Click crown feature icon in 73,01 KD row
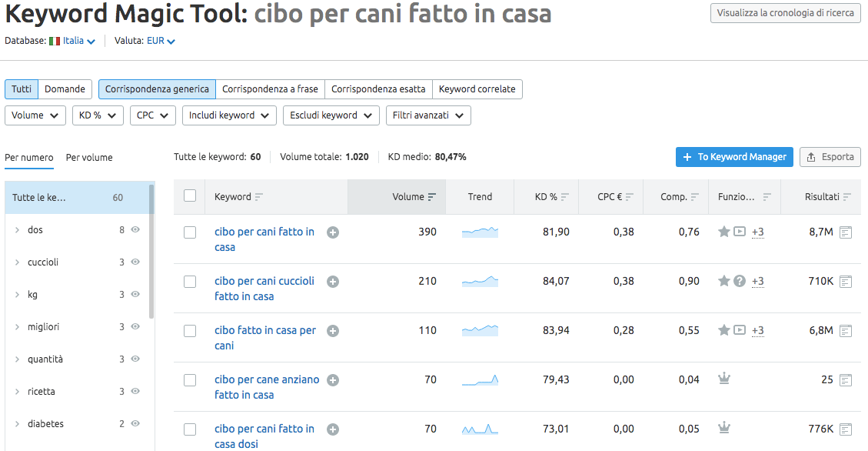The height and width of the screenshot is (451, 868). [x=724, y=428]
